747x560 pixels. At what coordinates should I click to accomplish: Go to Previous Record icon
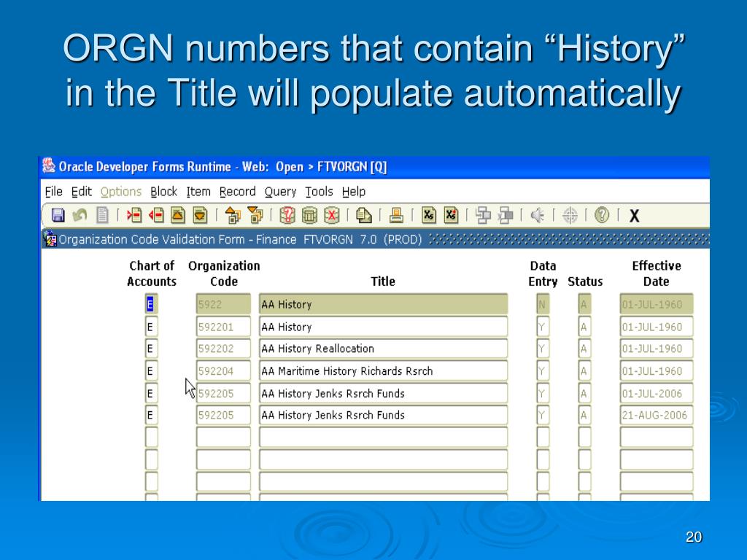[x=178, y=215]
